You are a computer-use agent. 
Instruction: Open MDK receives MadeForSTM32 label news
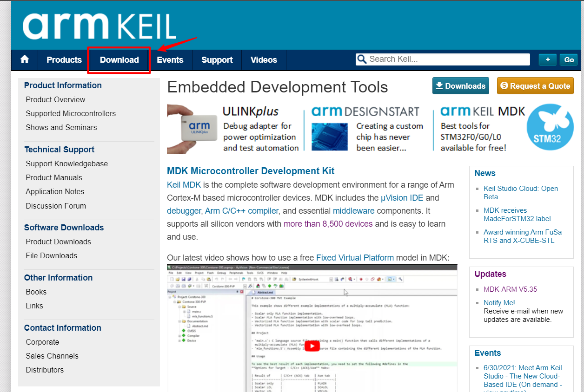pos(517,215)
